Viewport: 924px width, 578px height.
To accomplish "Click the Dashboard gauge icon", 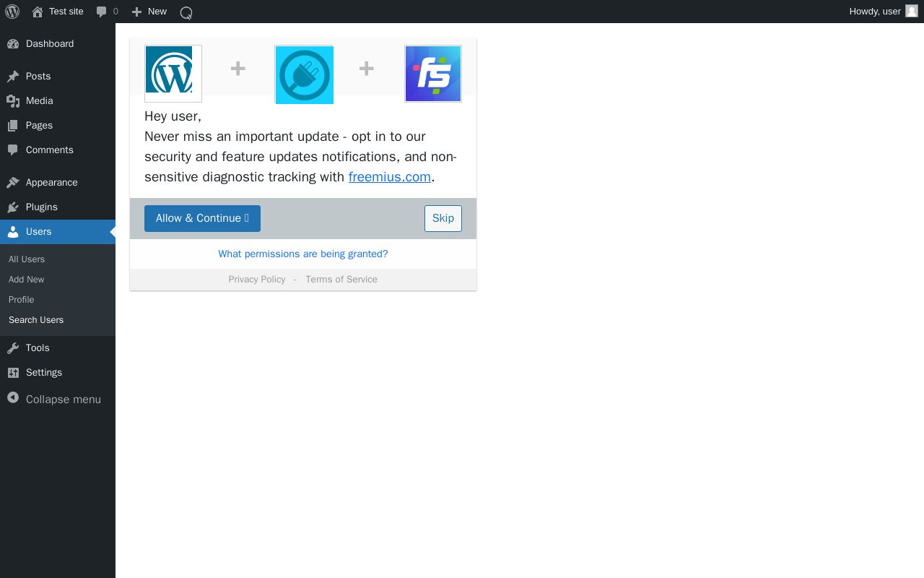I will pos(13,43).
